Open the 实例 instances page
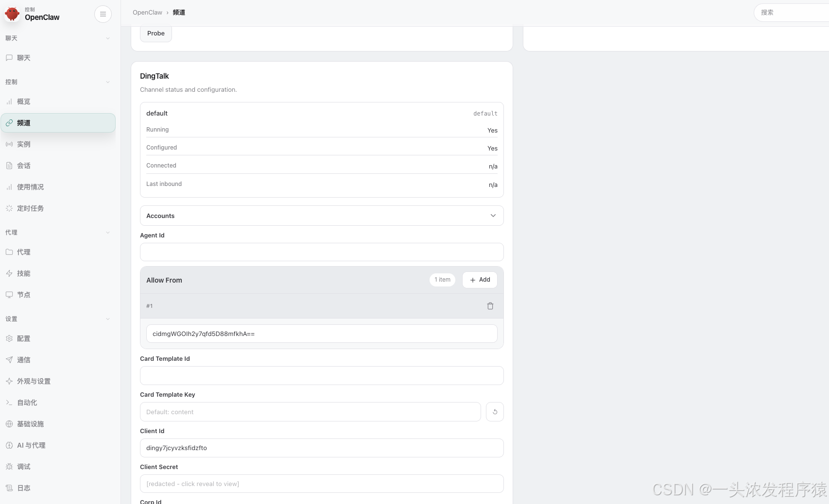The image size is (829, 504). (58, 144)
